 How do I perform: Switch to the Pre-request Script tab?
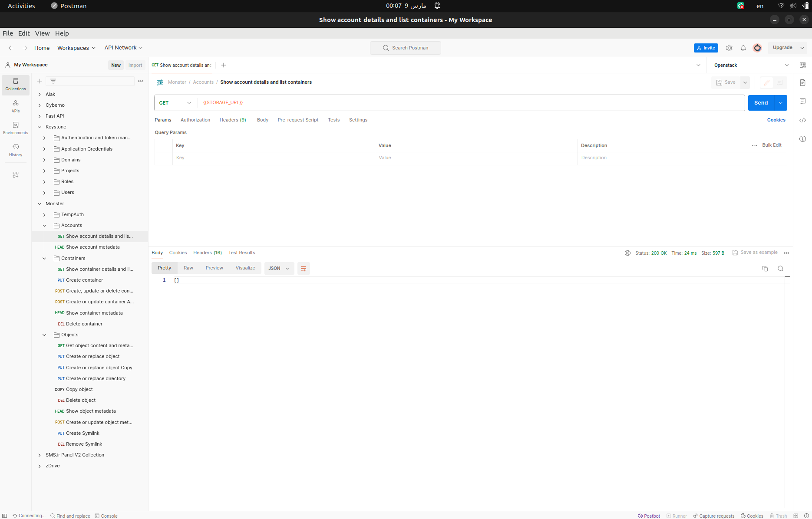[x=298, y=120]
